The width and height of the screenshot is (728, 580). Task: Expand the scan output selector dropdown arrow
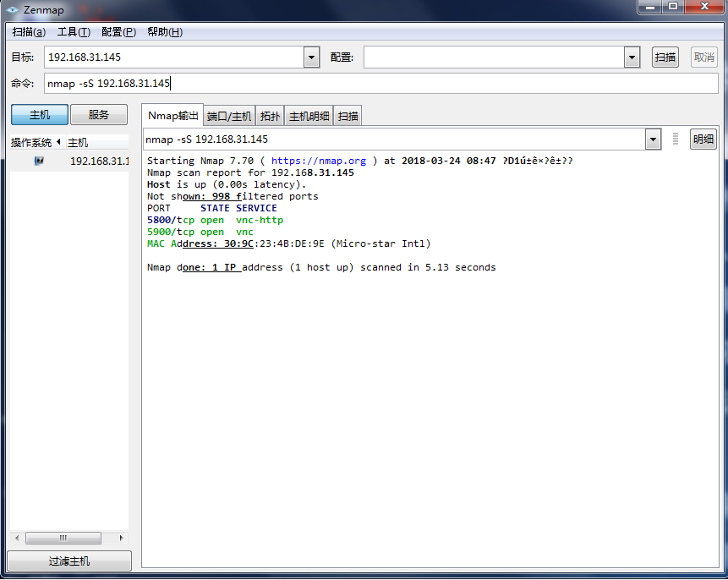[653, 140]
